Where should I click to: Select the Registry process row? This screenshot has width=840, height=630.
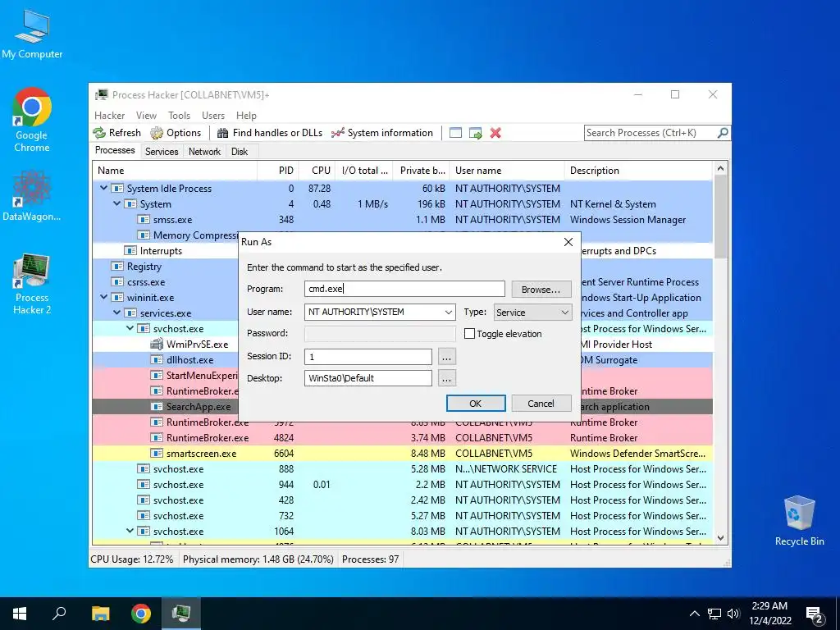pyautogui.click(x=166, y=267)
